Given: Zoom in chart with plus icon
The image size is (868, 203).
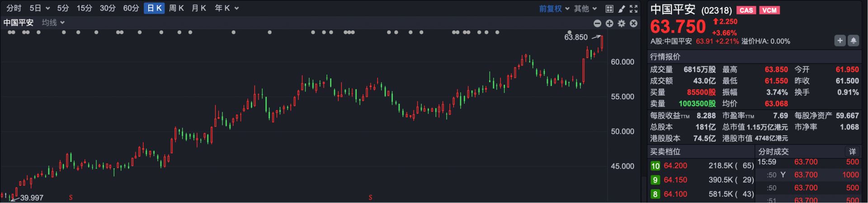Looking at the screenshot, I should coord(609,23).
